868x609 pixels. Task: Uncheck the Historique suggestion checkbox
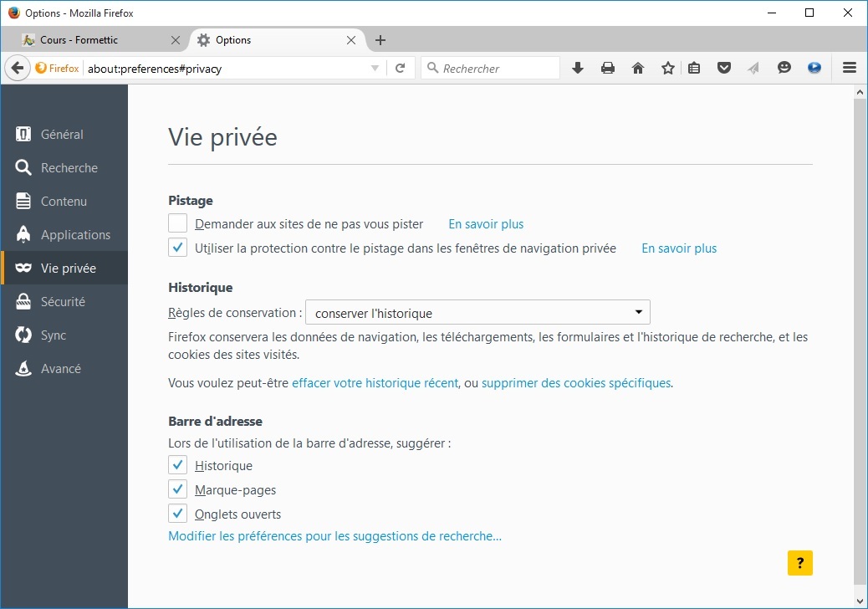177,464
